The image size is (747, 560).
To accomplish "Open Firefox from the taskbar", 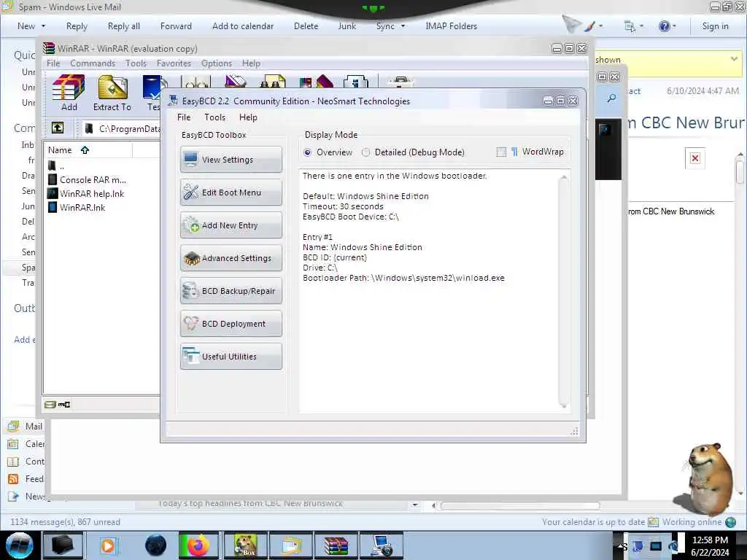I will [x=198, y=545].
